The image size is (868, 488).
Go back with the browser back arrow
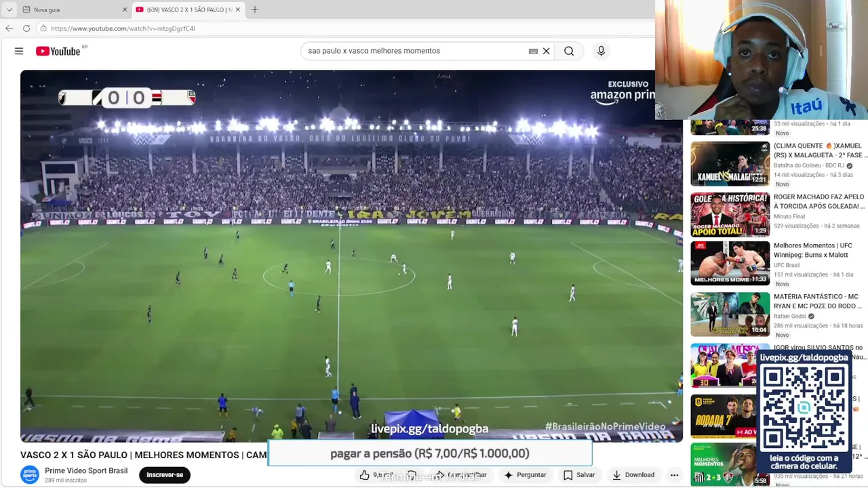[9, 28]
